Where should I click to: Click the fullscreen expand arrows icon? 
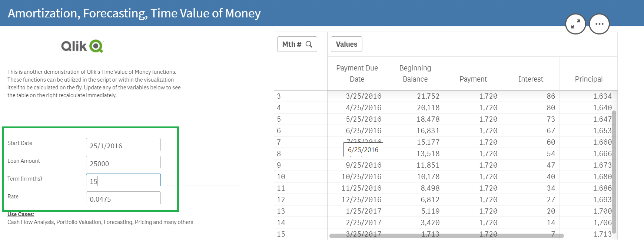[x=575, y=24]
